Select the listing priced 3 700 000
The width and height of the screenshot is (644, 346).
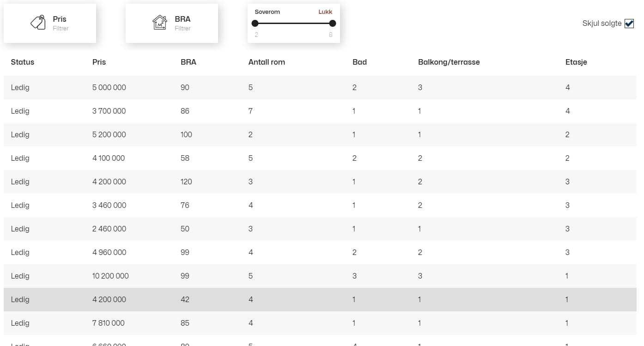(320, 111)
